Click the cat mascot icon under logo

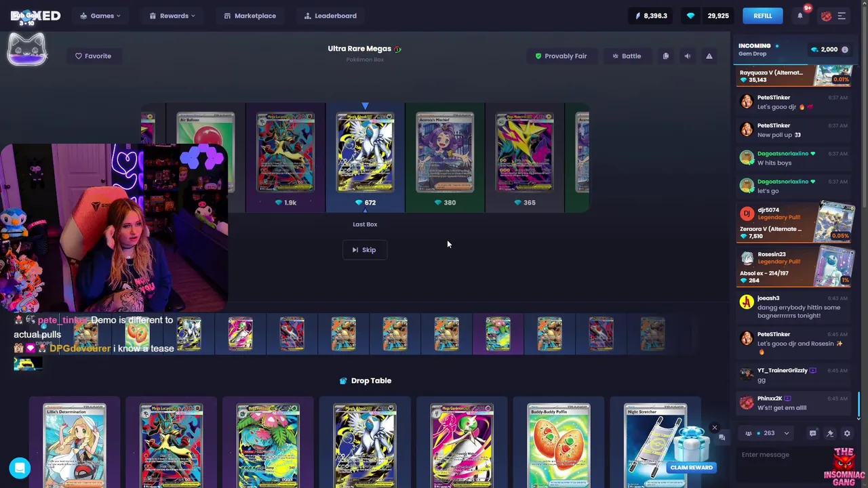(27, 49)
